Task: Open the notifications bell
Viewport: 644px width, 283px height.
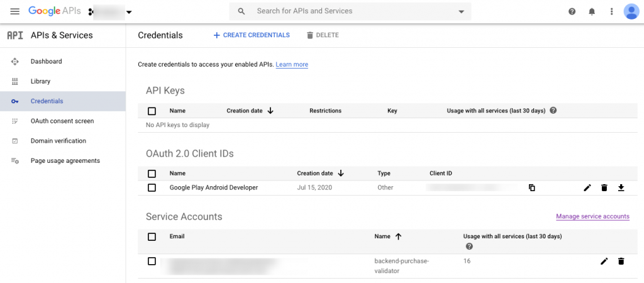Action: 591,11
